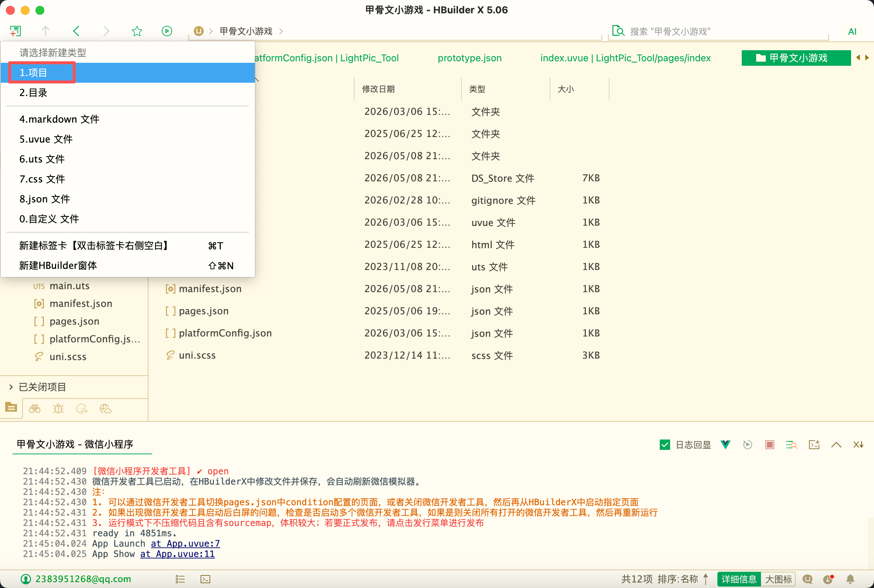Open a new terminal with plus icon
Image resolution: width=874 pixels, height=588 pixels.
coord(814,445)
